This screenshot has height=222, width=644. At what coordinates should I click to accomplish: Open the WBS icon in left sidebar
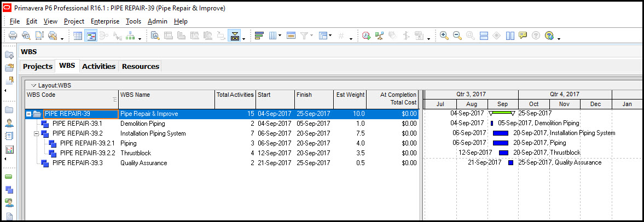(9, 190)
